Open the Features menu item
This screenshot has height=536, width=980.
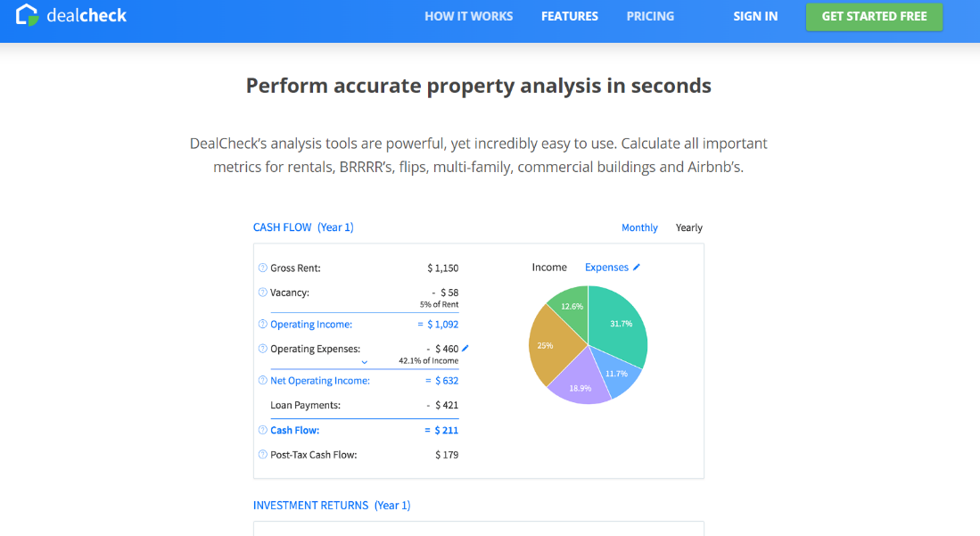[570, 16]
